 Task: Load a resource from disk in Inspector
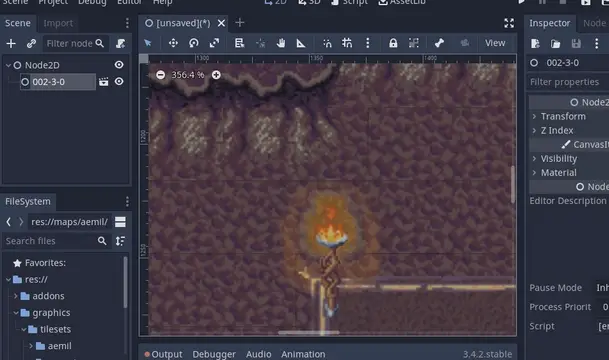pyautogui.click(x=555, y=43)
